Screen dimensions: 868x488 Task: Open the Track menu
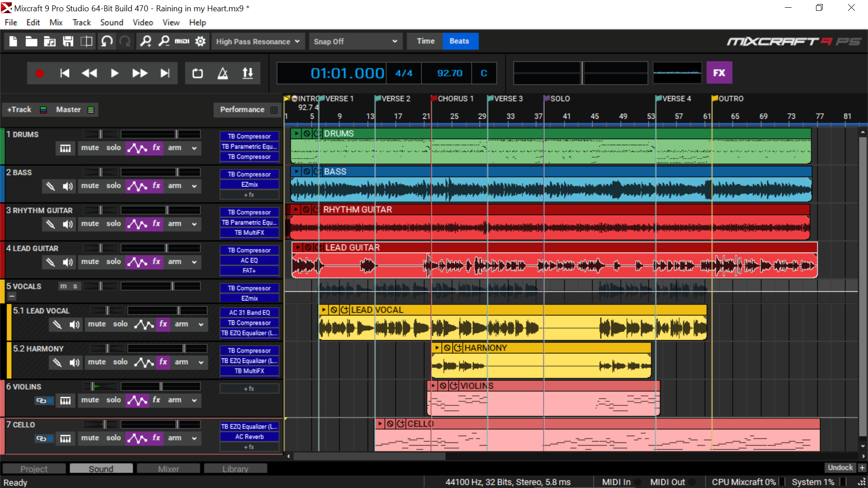pos(82,23)
